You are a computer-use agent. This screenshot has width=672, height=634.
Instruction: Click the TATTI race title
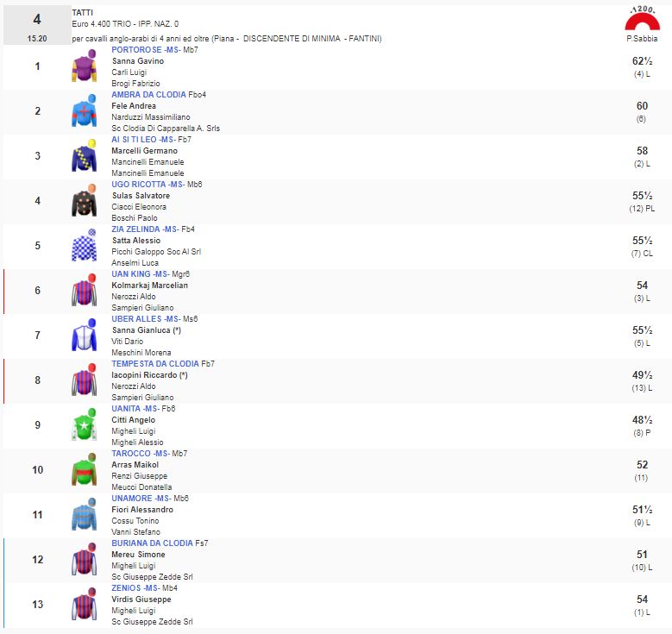click(x=83, y=13)
